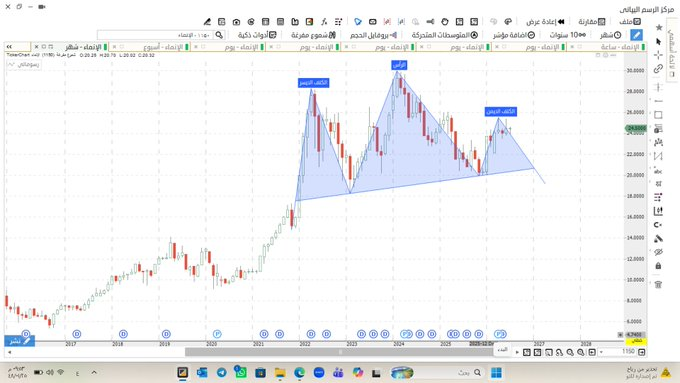Select the horizontal line tool
This screenshot has height=383, width=680.
point(658,101)
